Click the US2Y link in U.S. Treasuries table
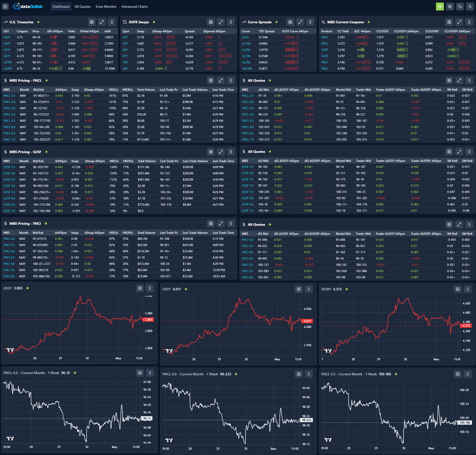Image resolution: width=476 pixels, height=455 pixels. [7, 37]
